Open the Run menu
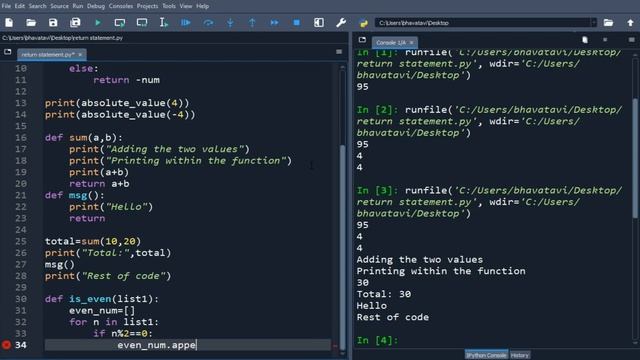Screen dimensions: 640x360 point(78,6)
